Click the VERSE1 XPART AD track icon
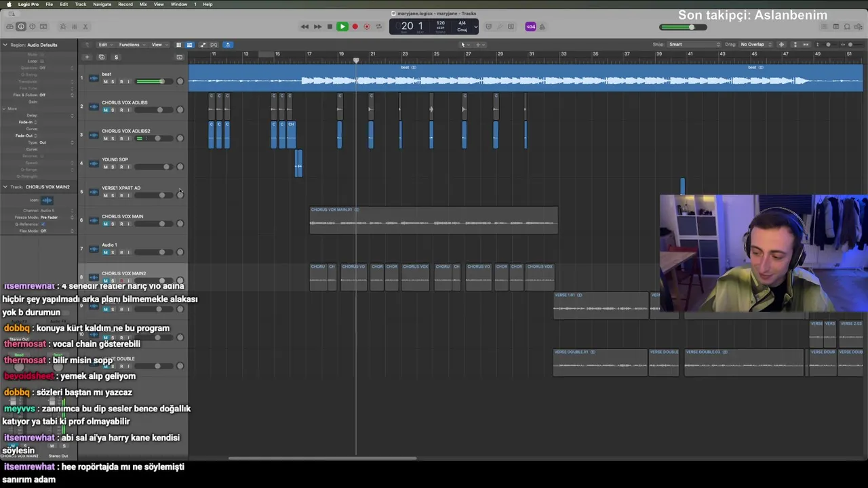The image size is (868, 488). tap(94, 192)
